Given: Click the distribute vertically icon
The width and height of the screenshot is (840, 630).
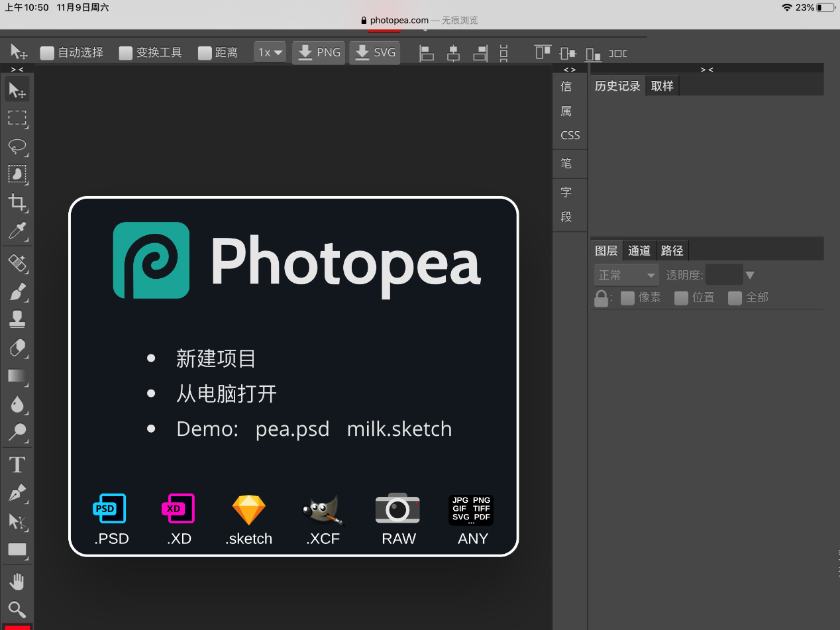Looking at the screenshot, I should pos(504,53).
